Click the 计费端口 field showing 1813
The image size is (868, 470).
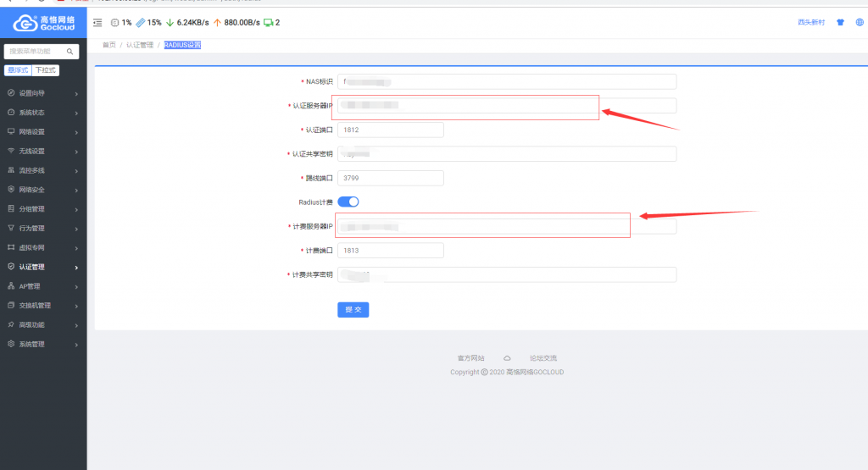[390, 251]
